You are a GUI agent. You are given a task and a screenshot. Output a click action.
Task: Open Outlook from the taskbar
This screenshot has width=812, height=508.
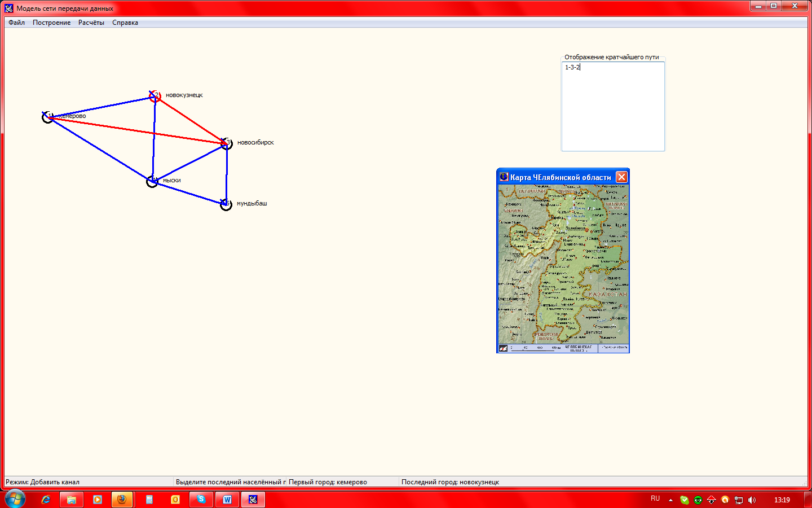175,500
